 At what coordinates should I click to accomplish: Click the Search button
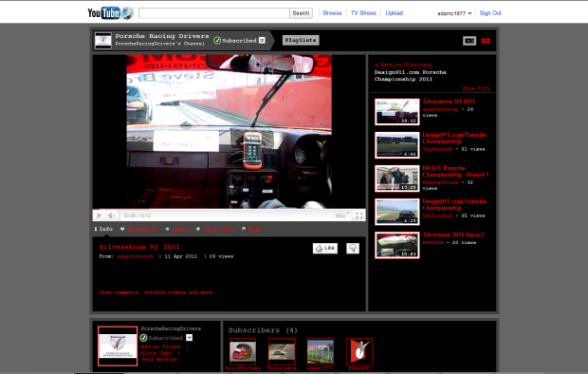coord(301,13)
